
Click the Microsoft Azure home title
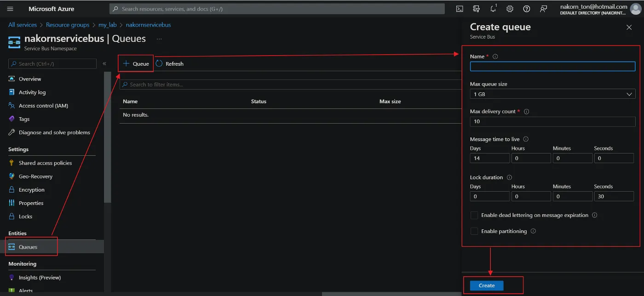pyautogui.click(x=51, y=9)
